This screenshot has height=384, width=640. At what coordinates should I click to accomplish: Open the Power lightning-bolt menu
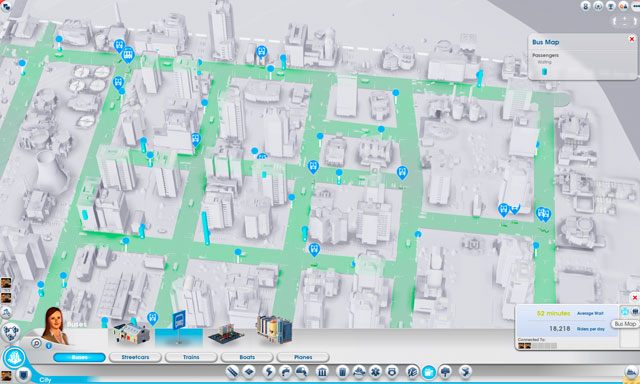[269, 372]
